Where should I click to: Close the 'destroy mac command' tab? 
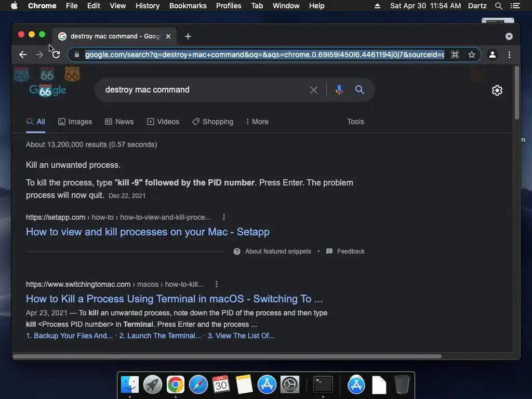point(168,36)
